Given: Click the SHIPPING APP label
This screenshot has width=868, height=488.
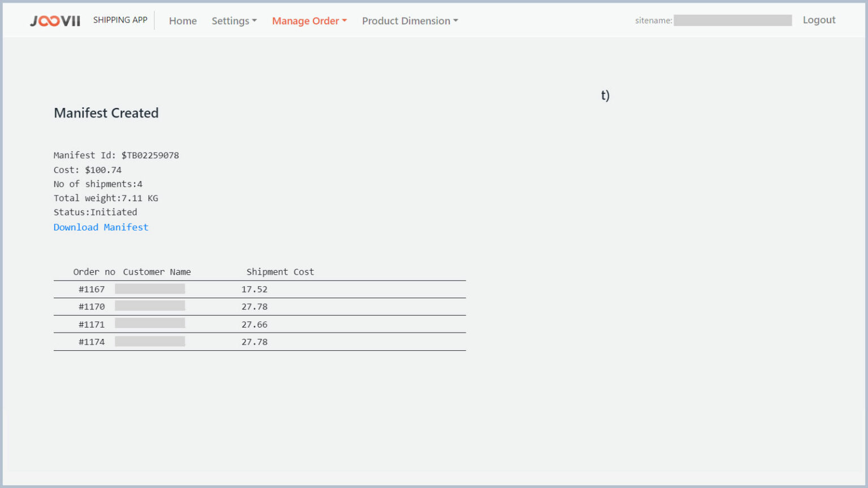Looking at the screenshot, I should pyautogui.click(x=120, y=20).
